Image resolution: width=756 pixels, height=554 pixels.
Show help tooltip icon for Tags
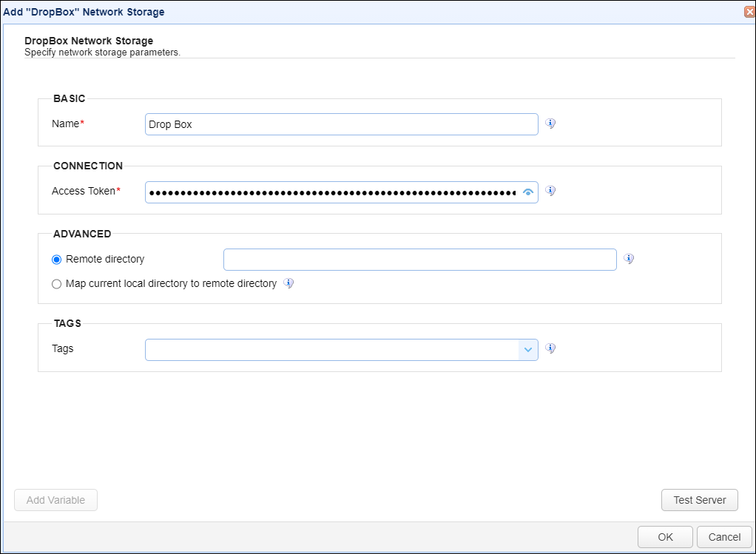point(550,348)
